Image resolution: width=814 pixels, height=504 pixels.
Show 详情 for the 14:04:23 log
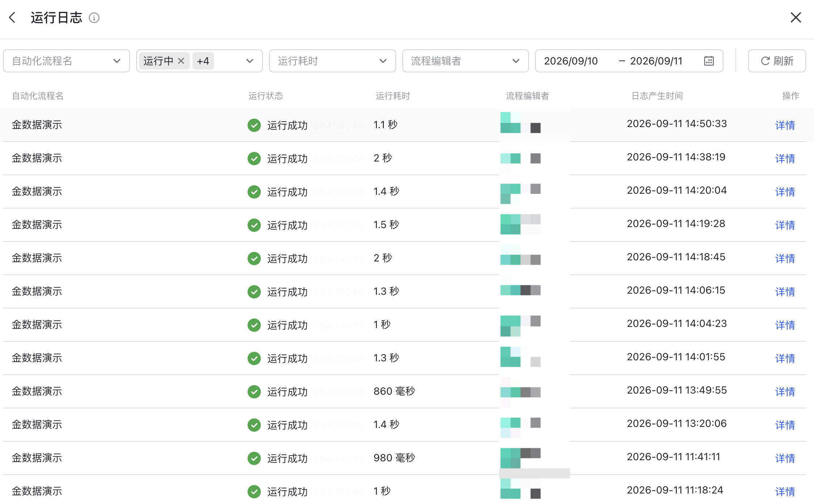pos(785,325)
